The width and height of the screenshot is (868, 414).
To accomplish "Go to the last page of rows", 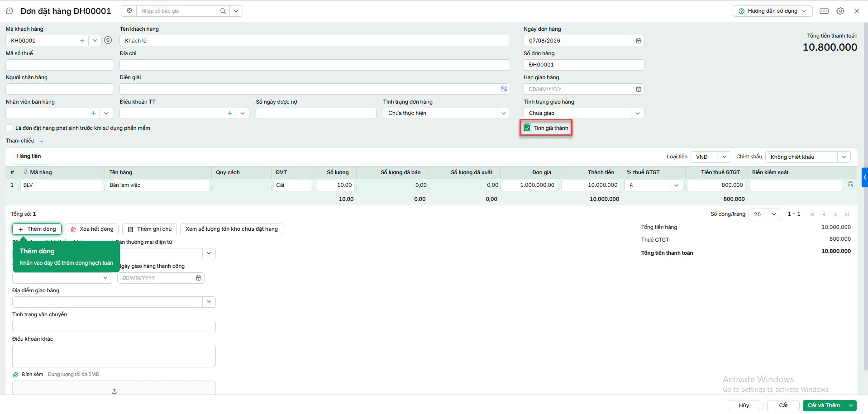I will 847,214.
